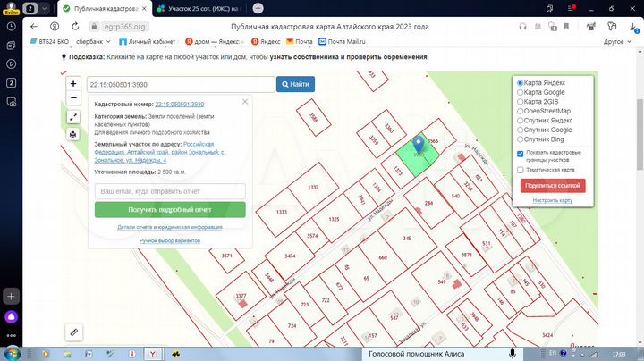Select Карта Яндекс map layer
The width and height of the screenshot is (644, 361).
click(520, 83)
